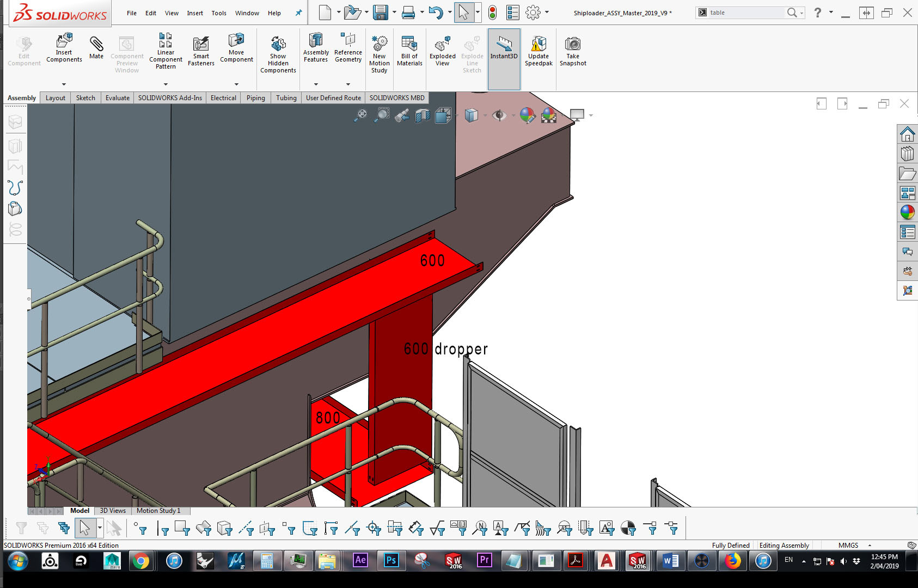
Task: Click the Piping tab
Action: pyautogui.click(x=256, y=98)
